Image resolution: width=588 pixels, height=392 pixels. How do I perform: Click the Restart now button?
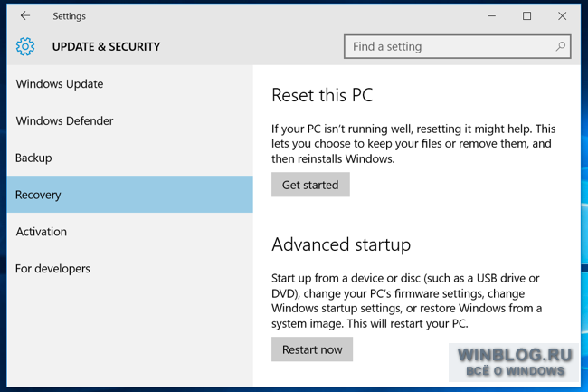point(312,349)
